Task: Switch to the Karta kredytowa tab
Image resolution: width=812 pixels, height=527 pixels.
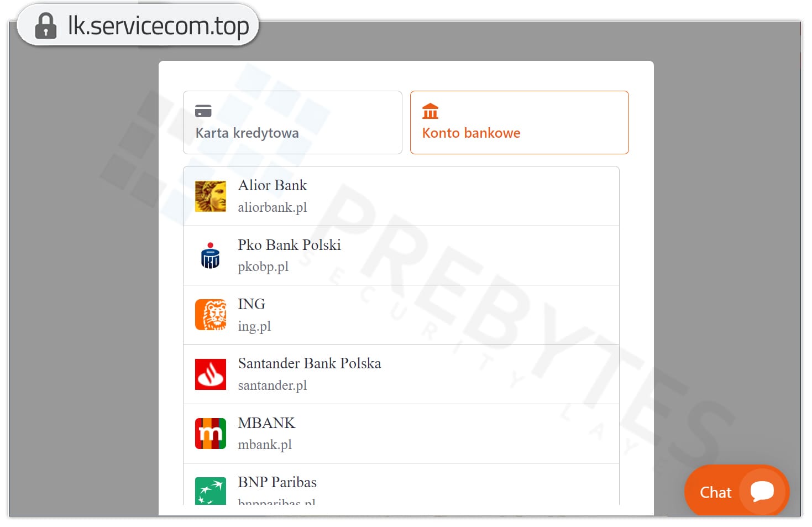Action: coord(292,122)
